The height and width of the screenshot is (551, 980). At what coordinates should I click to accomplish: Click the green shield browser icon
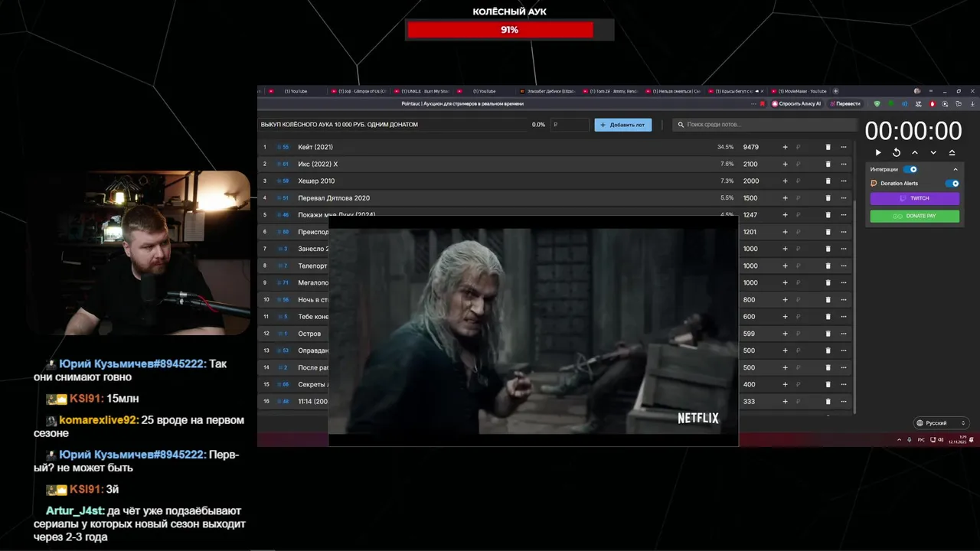pyautogui.click(x=877, y=103)
